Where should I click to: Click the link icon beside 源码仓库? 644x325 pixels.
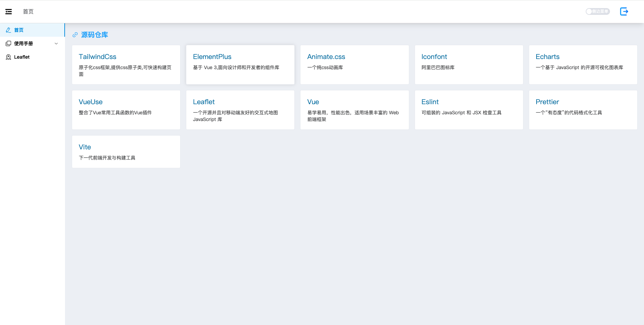point(75,35)
